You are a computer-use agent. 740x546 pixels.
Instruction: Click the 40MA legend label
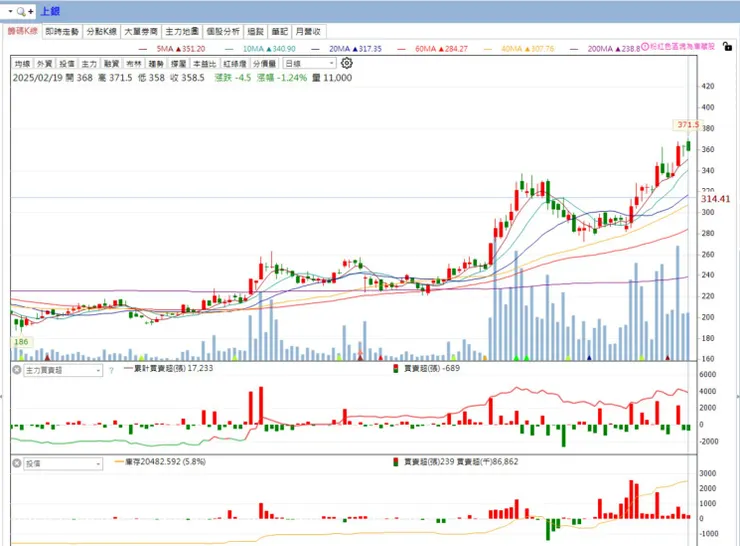(528, 49)
